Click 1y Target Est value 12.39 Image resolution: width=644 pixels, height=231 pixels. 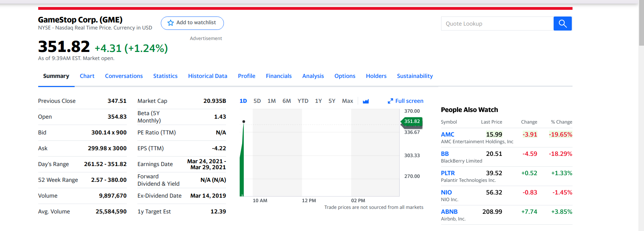[x=218, y=212]
